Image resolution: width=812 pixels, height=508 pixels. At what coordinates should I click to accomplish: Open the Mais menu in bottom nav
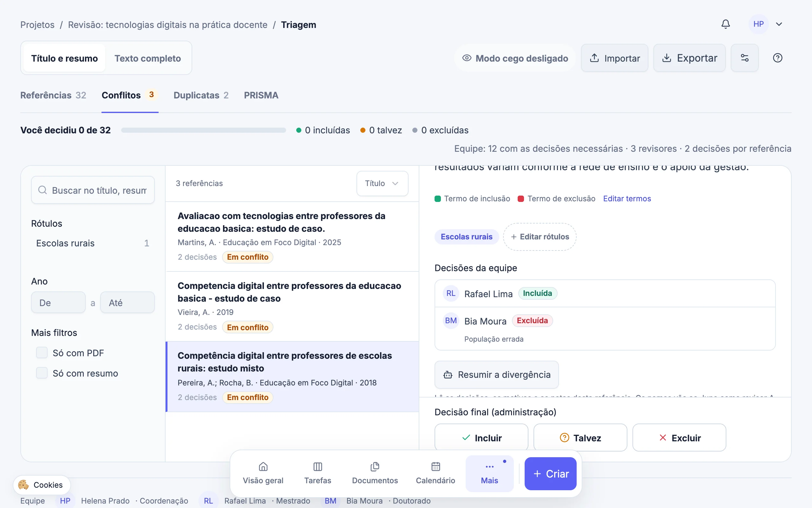point(489,473)
